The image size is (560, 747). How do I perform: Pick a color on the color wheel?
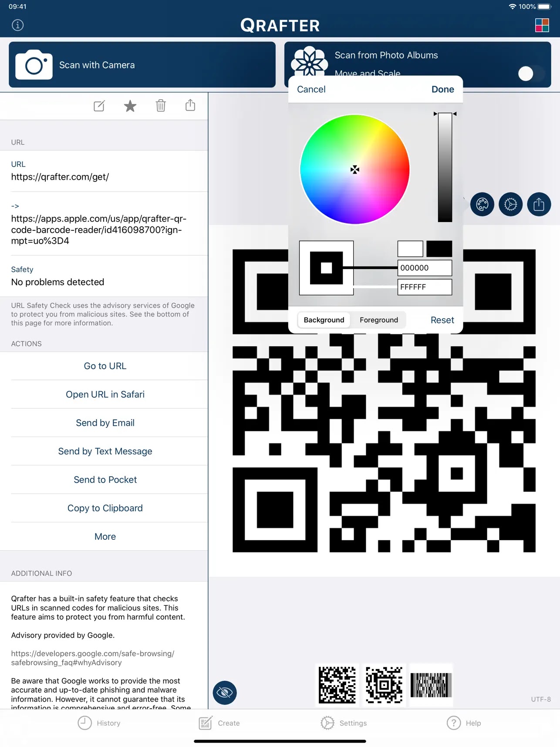click(355, 169)
